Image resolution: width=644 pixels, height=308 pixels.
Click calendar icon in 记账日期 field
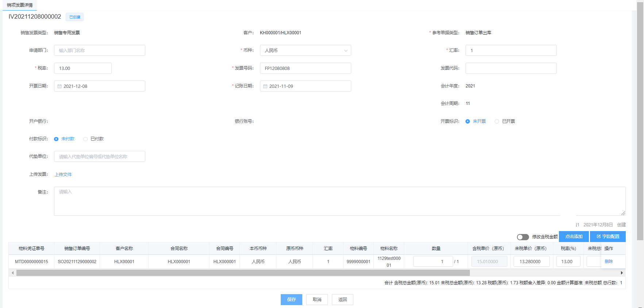[265, 86]
